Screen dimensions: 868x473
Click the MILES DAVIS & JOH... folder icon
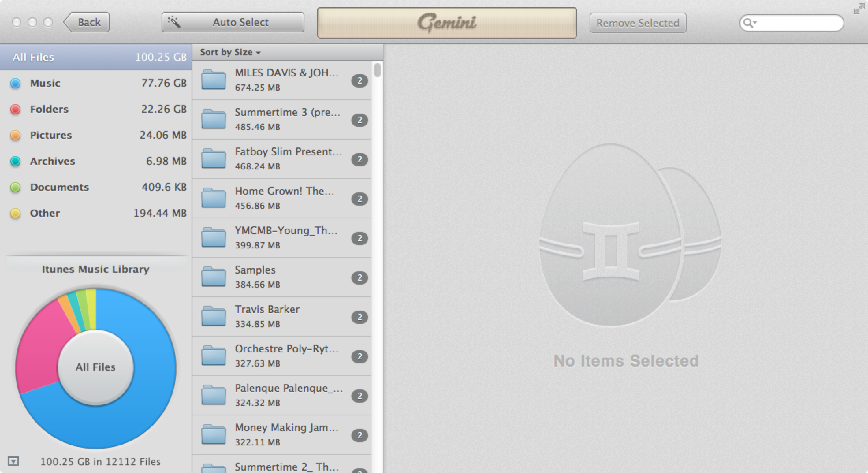(213, 80)
